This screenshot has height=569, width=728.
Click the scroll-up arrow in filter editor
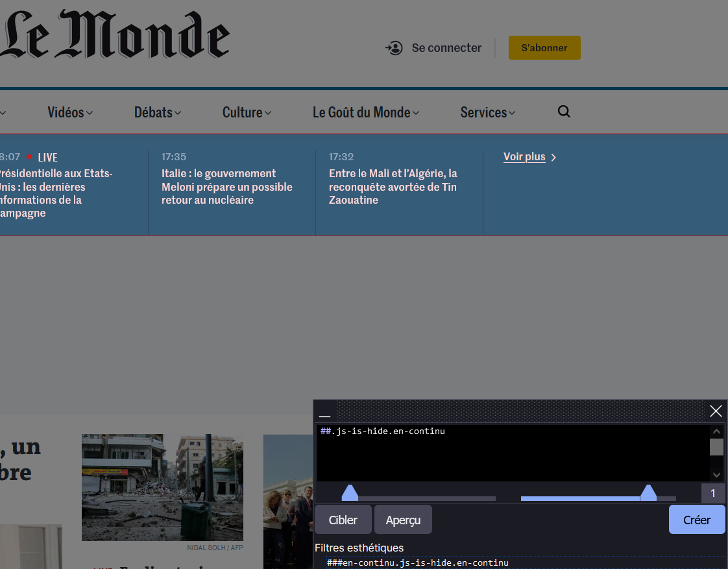pos(716,431)
